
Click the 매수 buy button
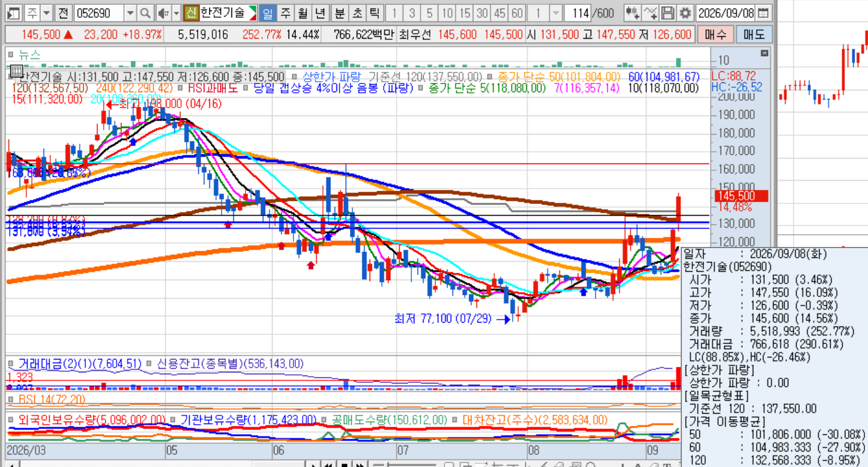pyautogui.click(x=715, y=34)
